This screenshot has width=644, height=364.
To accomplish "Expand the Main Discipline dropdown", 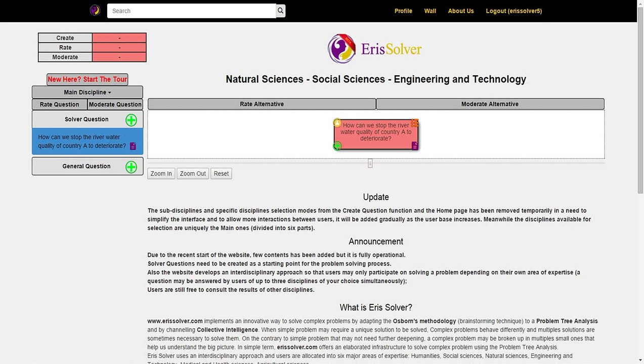I will click(x=88, y=93).
